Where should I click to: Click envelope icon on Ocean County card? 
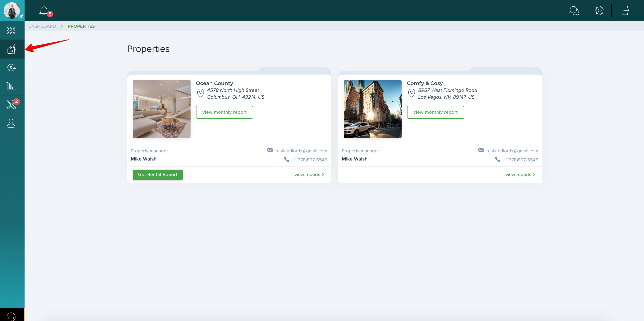tap(269, 150)
